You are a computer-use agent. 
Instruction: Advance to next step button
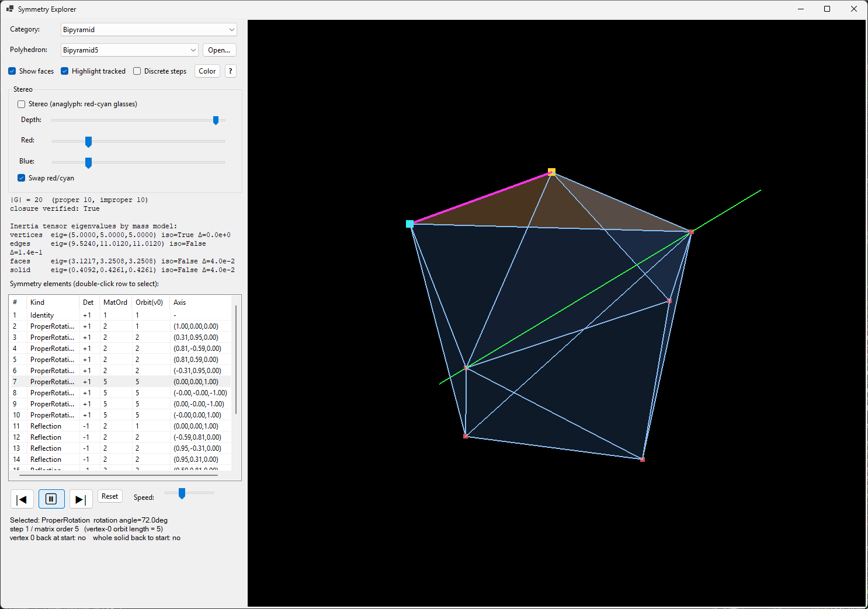[x=81, y=499]
